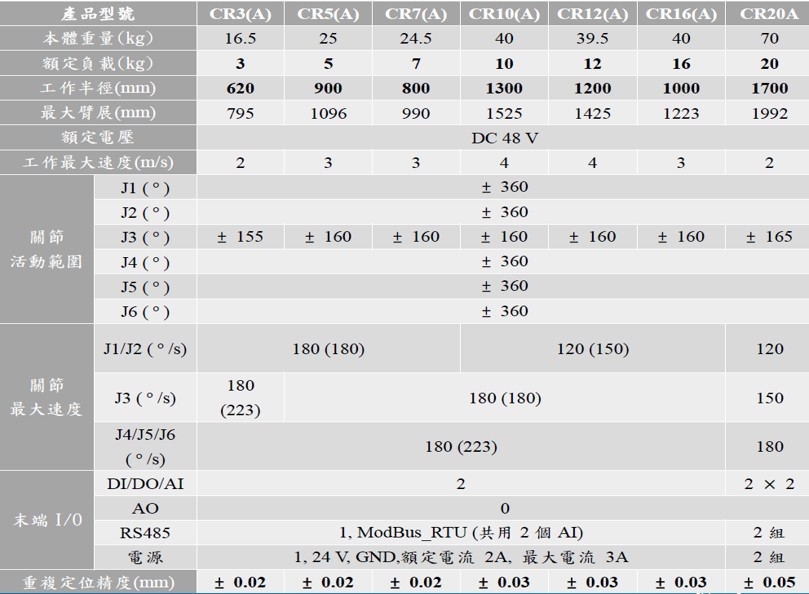Click the DC 48 V cell
Screen dimensions: 809x594
503,138
